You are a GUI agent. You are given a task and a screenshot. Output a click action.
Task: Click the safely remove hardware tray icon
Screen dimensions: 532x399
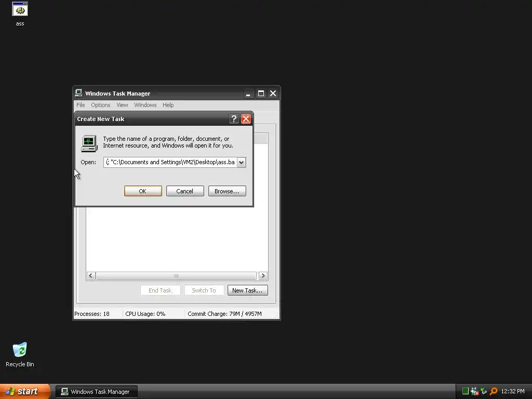click(484, 391)
